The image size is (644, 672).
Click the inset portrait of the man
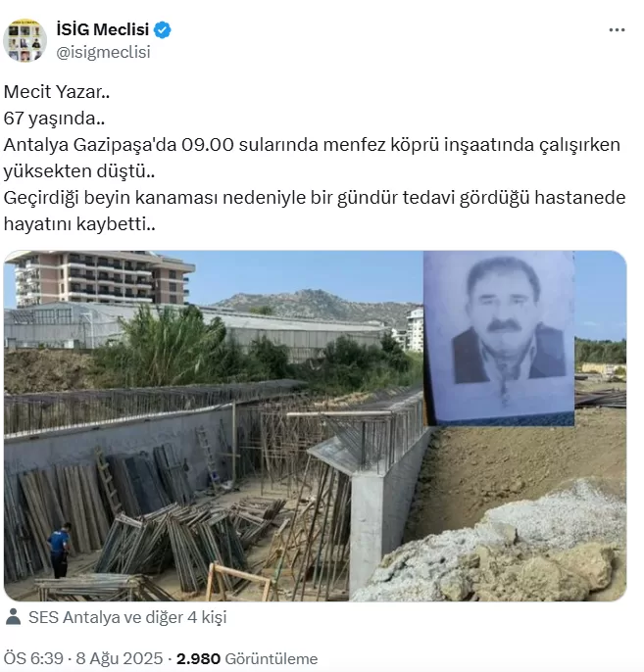pos(499,338)
